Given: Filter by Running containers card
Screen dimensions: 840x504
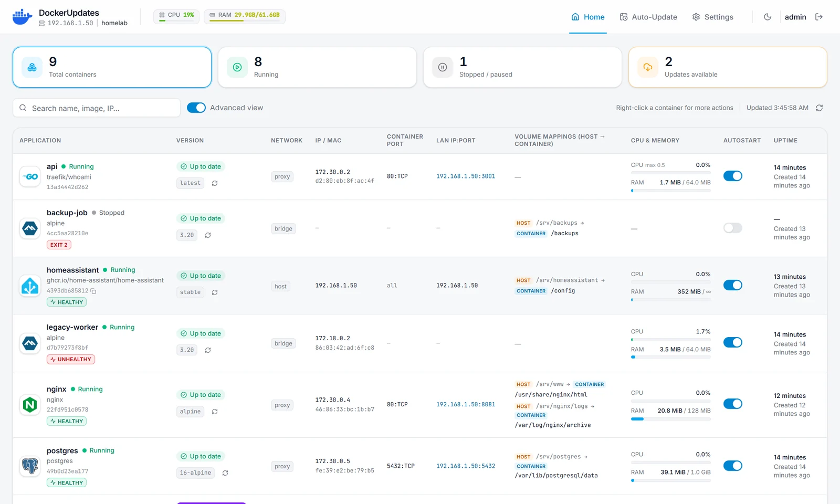Looking at the screenshot, I should (x=317, y=67).
